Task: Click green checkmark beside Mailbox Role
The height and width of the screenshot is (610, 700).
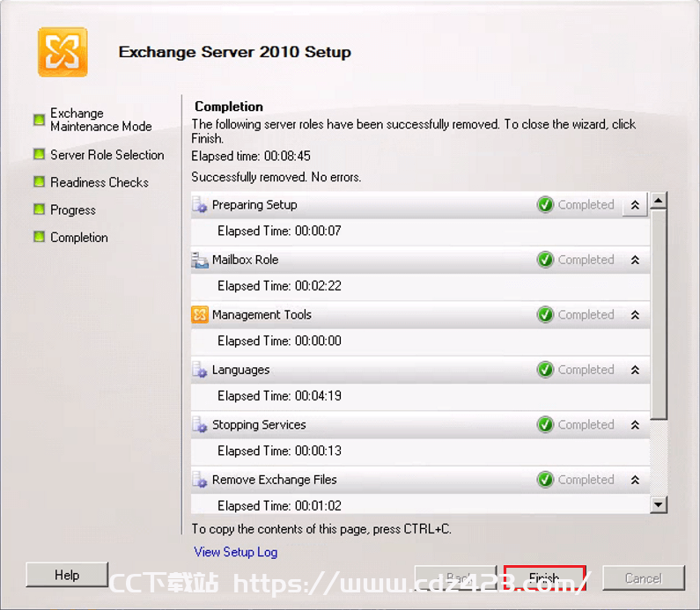Action: pos(545,260)
